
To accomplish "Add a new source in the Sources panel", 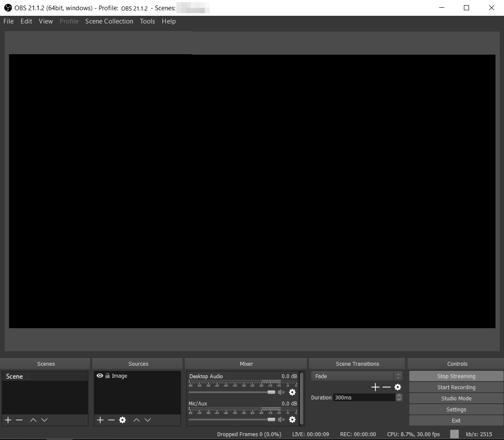I will point(100,420).
